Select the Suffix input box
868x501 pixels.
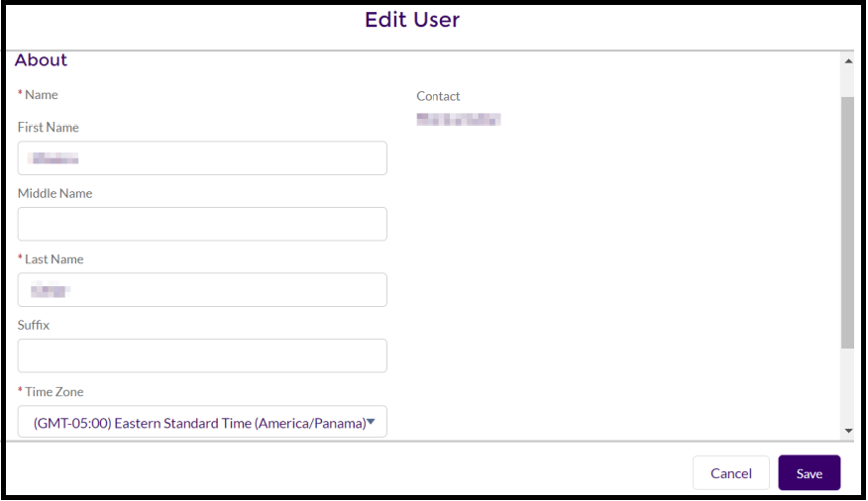pos(202,355)
